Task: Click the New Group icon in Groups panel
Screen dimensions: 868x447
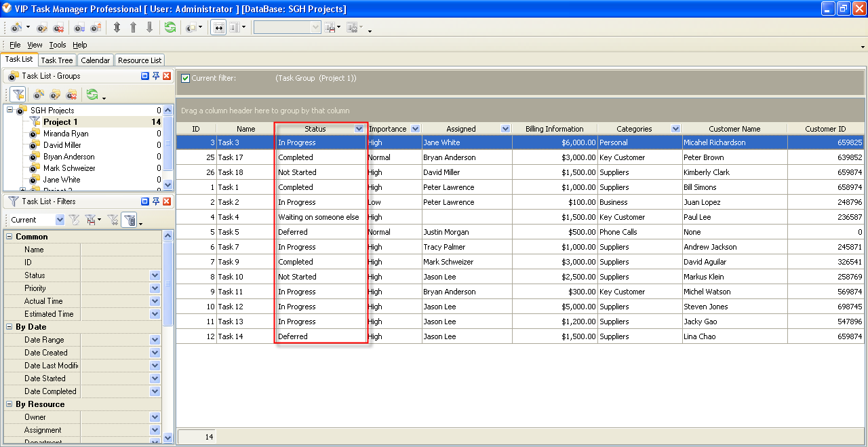Action: coord(39,95)
